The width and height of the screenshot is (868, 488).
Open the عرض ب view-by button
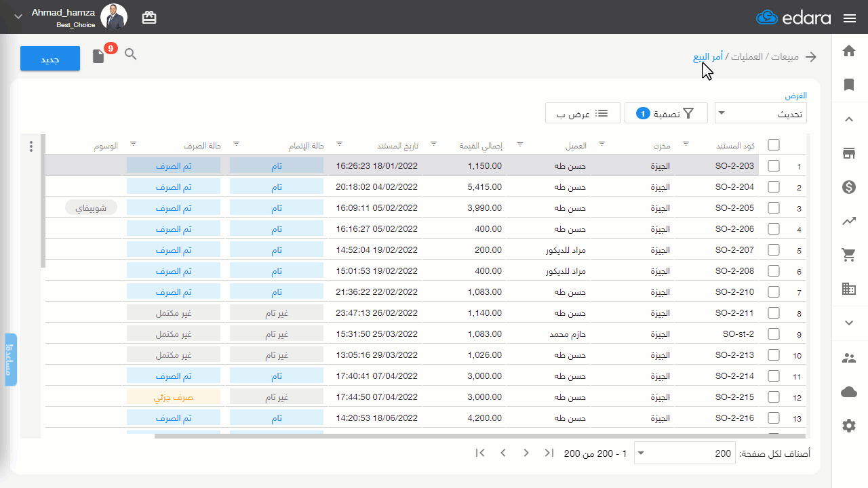(x=583, y=114)
